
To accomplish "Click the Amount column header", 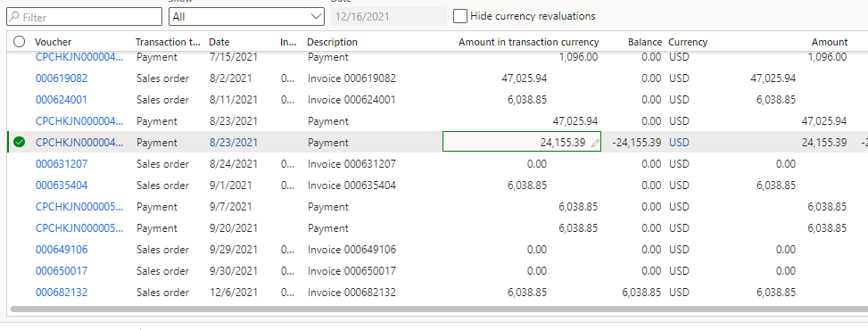I will (x=830, y=42).
